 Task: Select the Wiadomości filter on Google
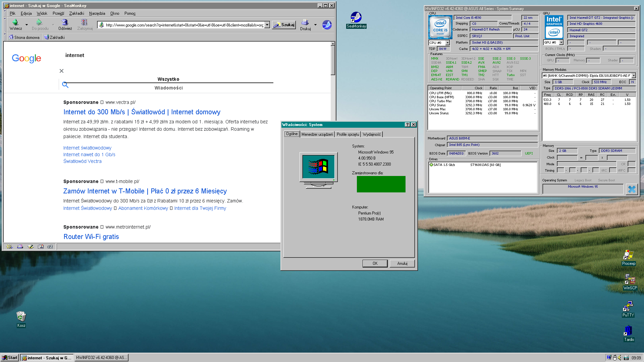click(x=169, y=88)
